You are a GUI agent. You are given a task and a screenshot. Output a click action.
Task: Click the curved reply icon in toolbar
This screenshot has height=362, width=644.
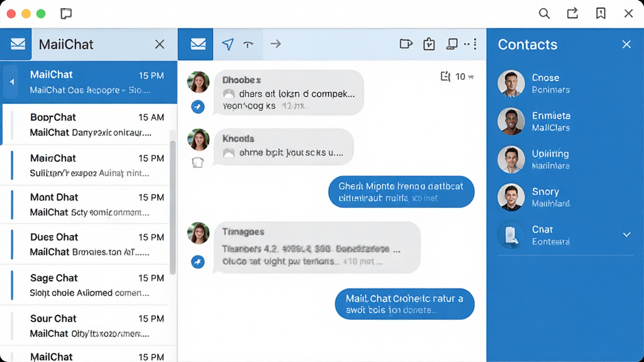point(248,45)
